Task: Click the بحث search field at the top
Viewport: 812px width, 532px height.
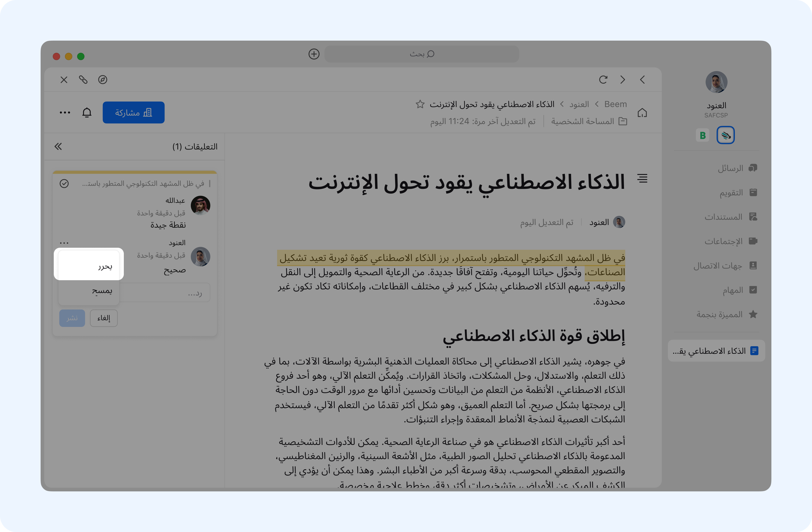Action: point(421,54)
